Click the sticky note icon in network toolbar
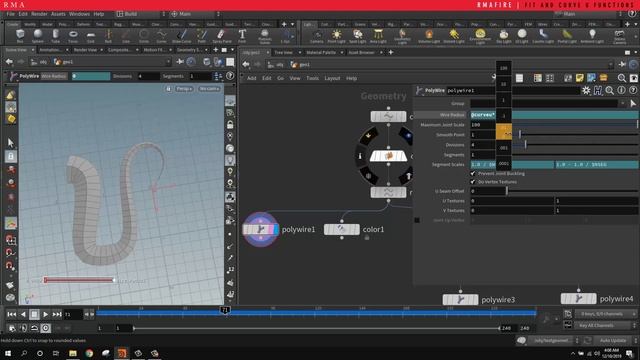The height and width of the screenshot is (360, 640). pos(580,78)
